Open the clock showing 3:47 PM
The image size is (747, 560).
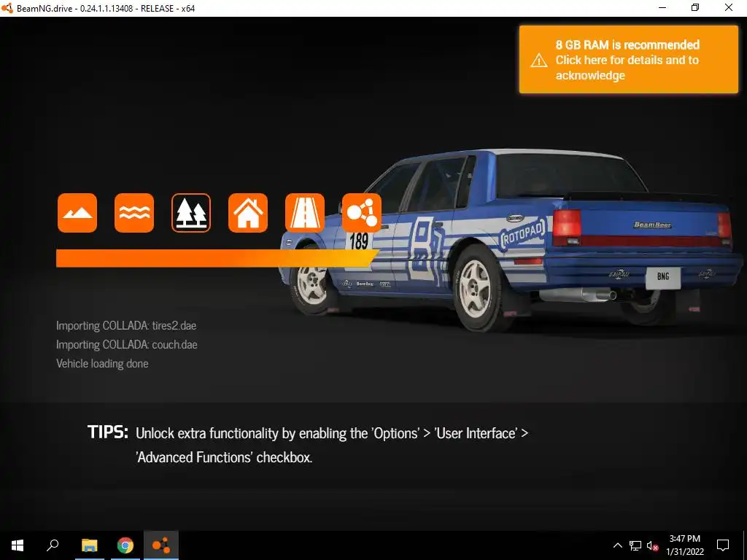(x=684, y=545)
